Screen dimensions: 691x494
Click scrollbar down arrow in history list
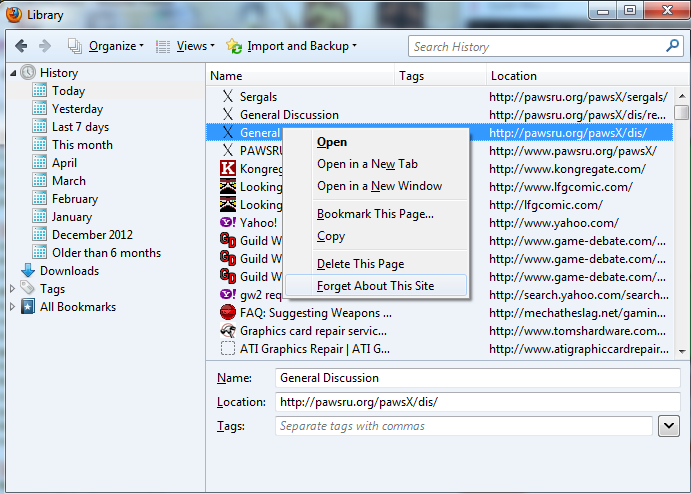pos(682,351)
